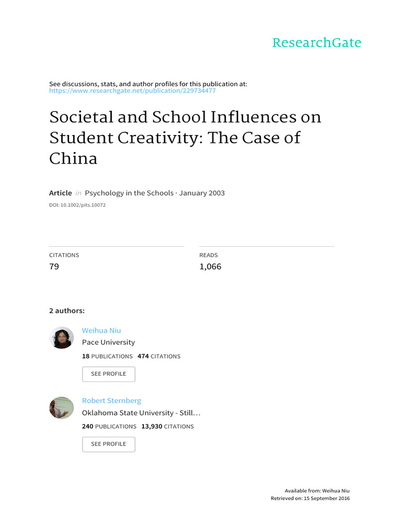Viewport: 399px width, 532px height.
Task: Click the 240 PUBLICATIONS stat for Sternberg
Action: pos(109,427)
